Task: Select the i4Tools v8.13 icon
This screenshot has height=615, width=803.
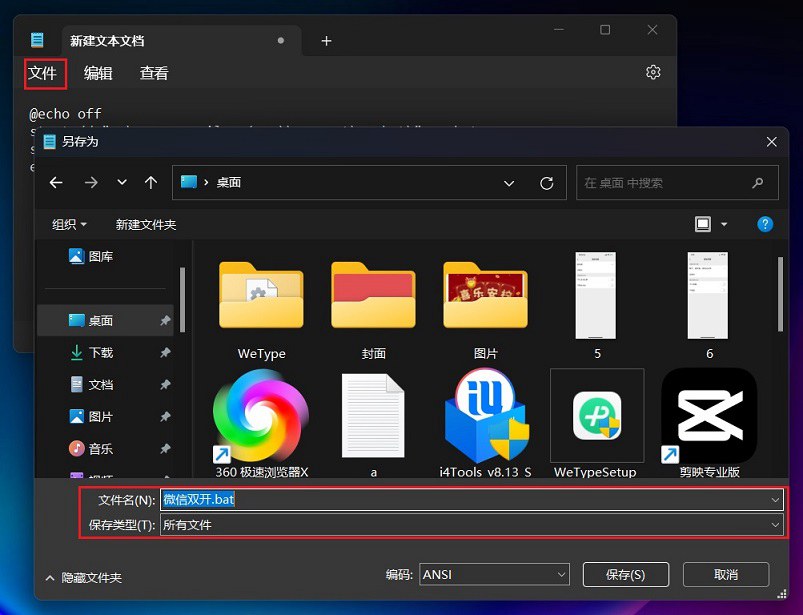Action: [486, 415]
